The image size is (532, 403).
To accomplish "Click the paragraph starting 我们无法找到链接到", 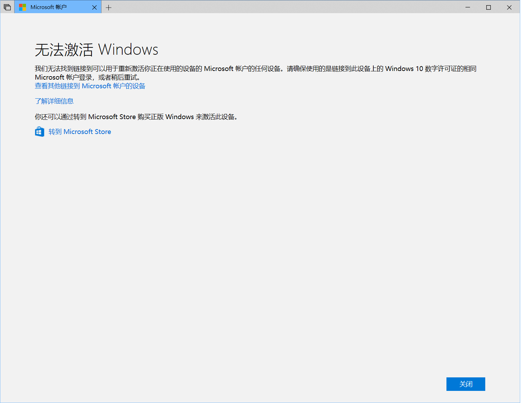I will [x=256, y=73].
